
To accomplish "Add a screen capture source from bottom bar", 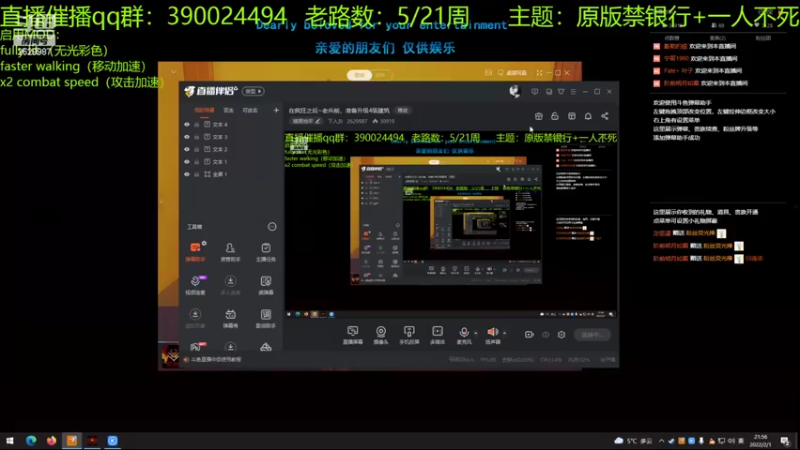I will (353, 335).
